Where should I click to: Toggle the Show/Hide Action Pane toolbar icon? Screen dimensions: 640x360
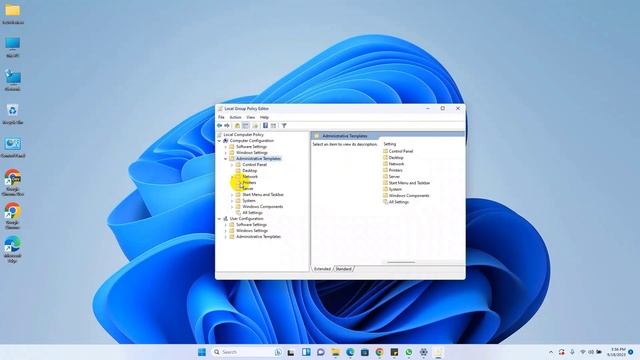(x=273, y=126)
